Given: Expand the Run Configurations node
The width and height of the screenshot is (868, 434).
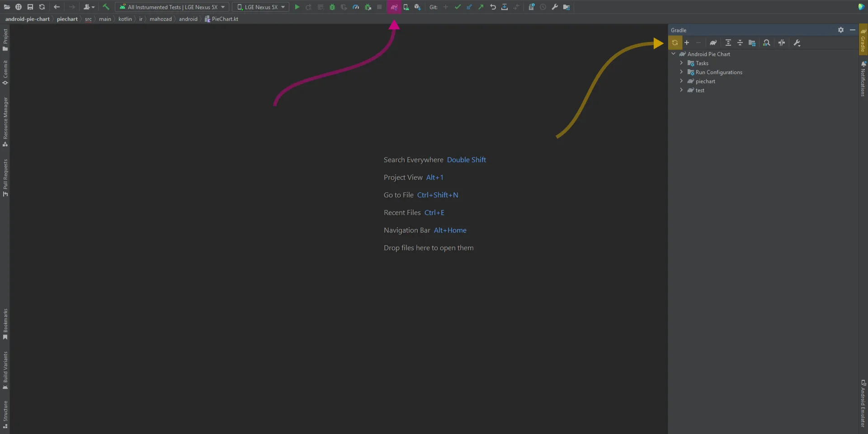Looking at the screenshot, I should pyautogui.click(x=681, y=72).
